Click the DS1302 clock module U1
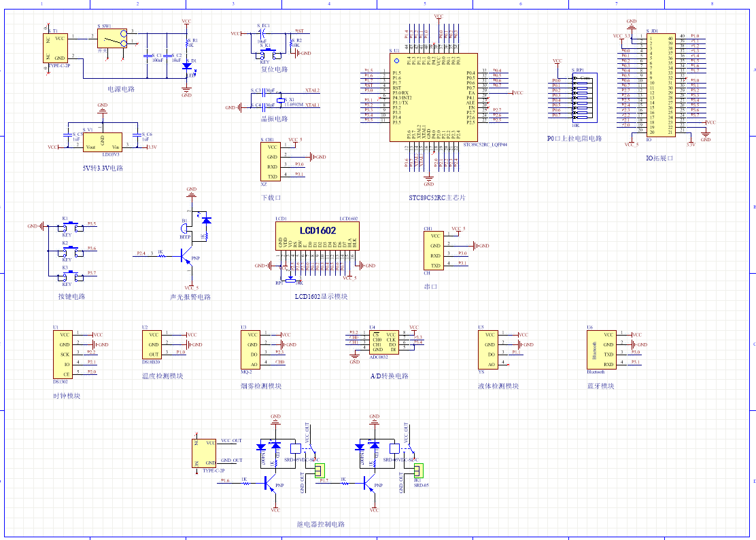The width and height of the screenshot is (756, 540). pyautogui.click(x=64, y=355)
